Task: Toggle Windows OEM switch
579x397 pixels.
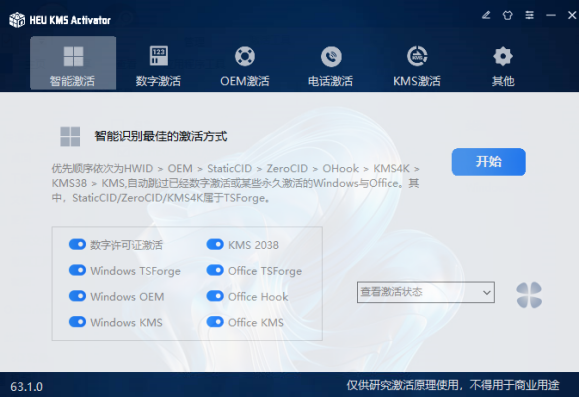Action: 78,296
